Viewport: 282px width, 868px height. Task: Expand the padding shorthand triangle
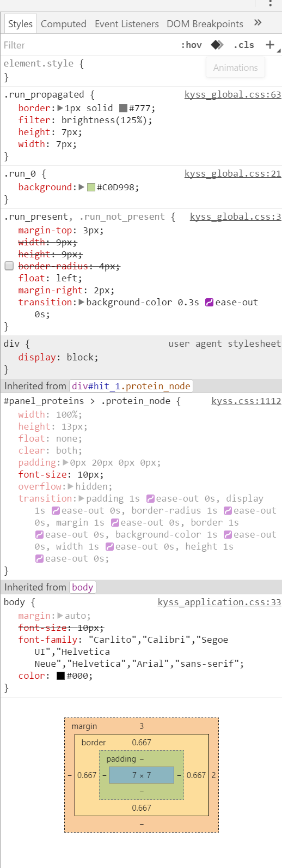pos(66,462)
